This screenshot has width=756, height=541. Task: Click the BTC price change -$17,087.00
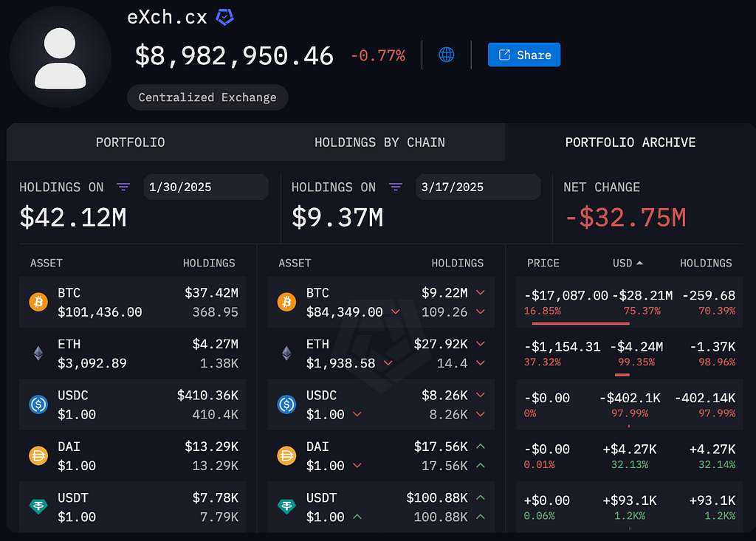566,295
